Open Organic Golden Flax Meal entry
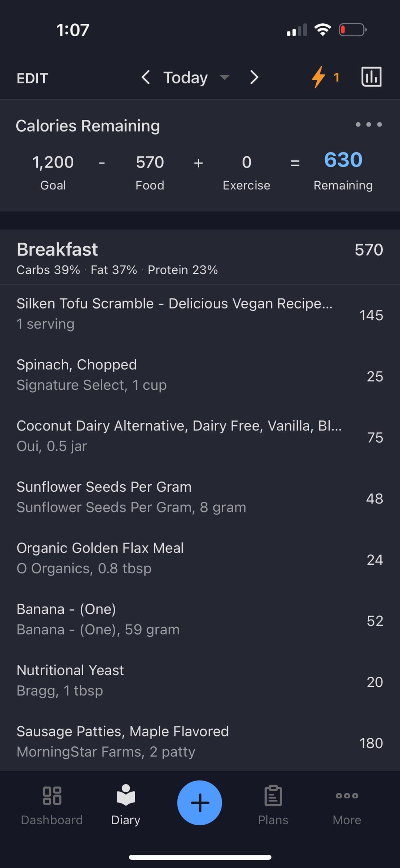The image size is (400, 868). click(100, 558)
